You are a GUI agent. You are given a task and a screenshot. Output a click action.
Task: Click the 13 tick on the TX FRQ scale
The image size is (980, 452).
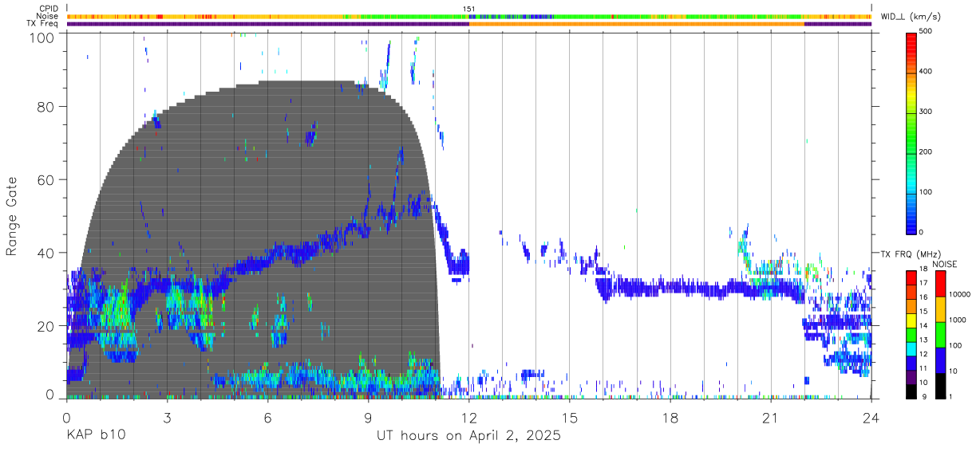(x=924, y=340)
